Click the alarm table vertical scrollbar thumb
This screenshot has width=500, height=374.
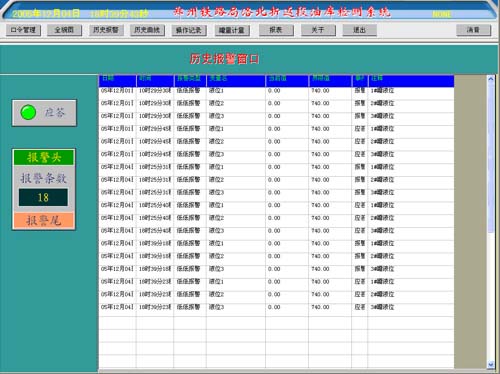pos(490,157)
